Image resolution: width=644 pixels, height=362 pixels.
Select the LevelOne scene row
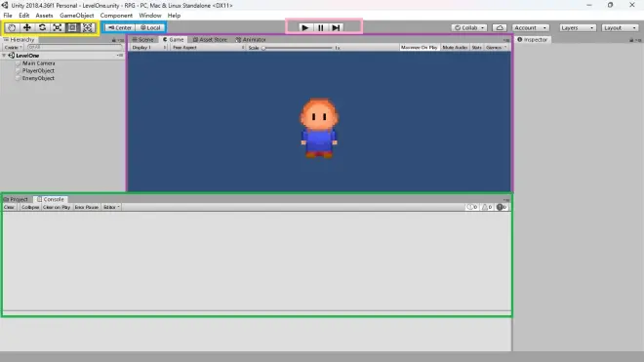coord(62,56)
